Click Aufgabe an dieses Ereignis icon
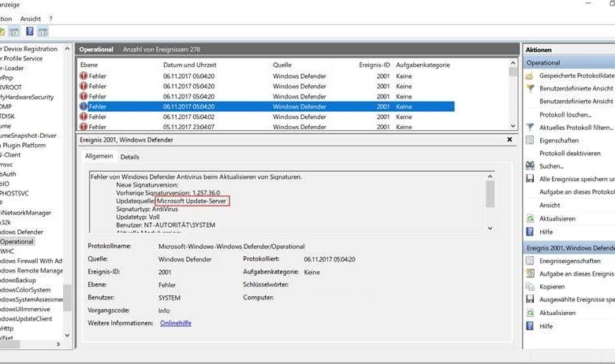The image size is (615, 364). 530,273
